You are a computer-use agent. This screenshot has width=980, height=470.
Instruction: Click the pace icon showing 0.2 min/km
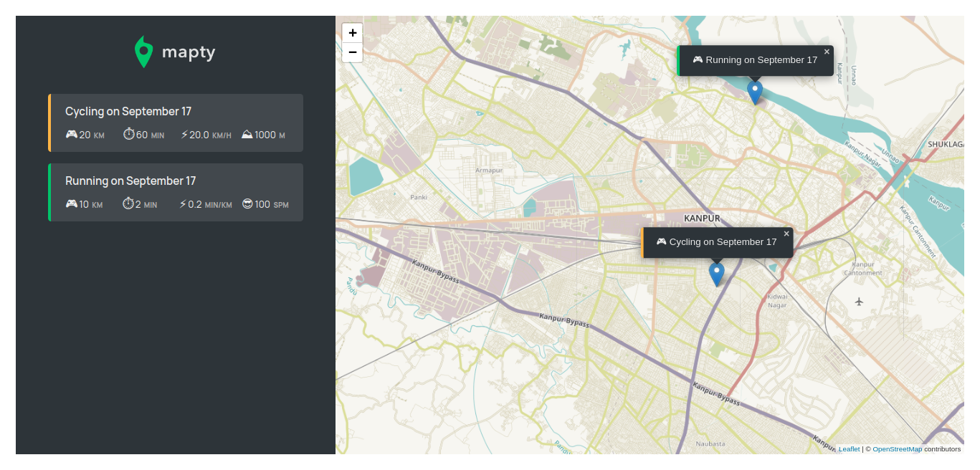coord(183,204)
